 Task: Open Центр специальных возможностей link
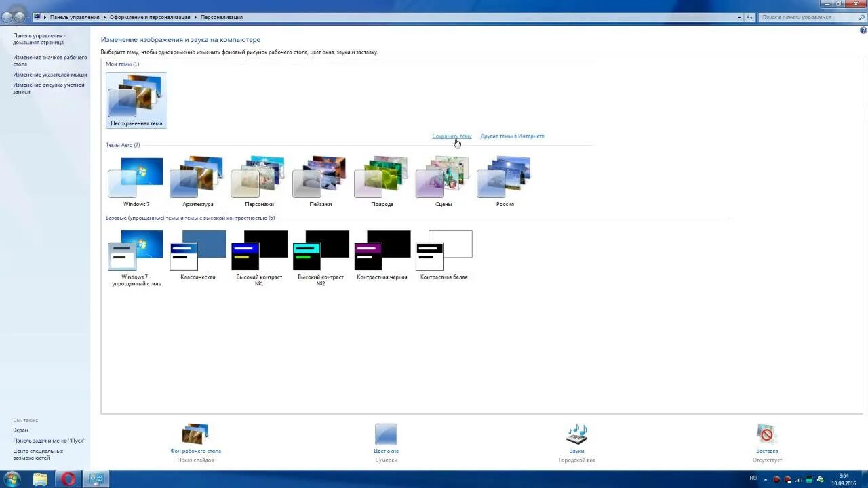38,454
